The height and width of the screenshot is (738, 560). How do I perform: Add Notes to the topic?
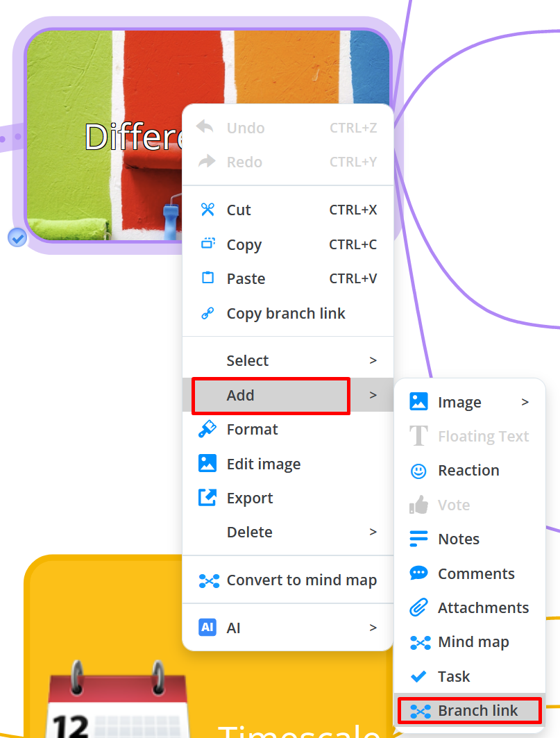458,539
